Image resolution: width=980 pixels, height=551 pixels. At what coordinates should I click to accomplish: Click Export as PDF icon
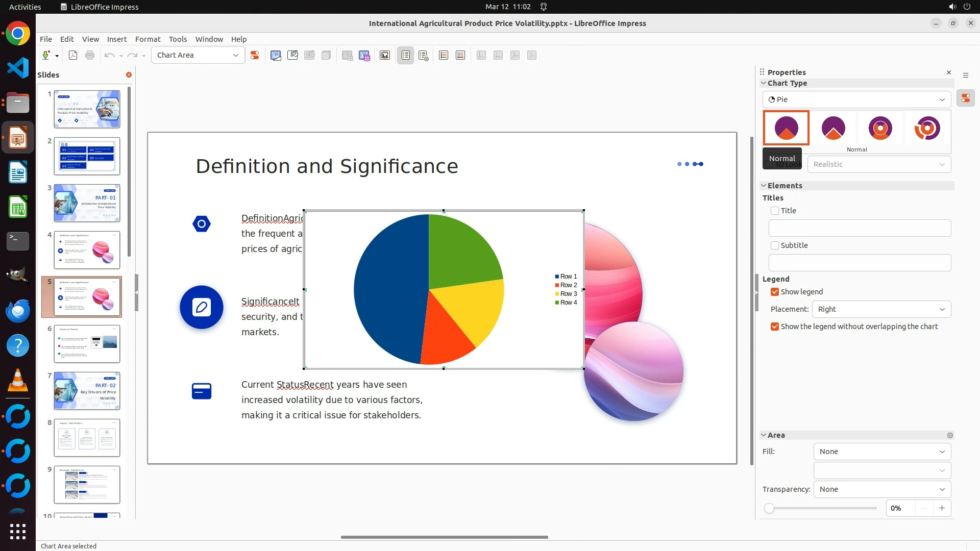click(x=73, y=56)
